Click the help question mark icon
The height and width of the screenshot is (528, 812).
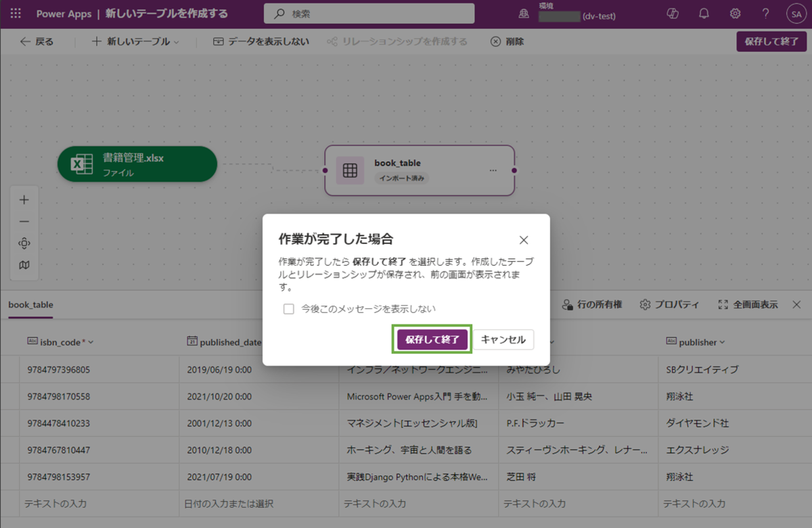pos(765,14)
